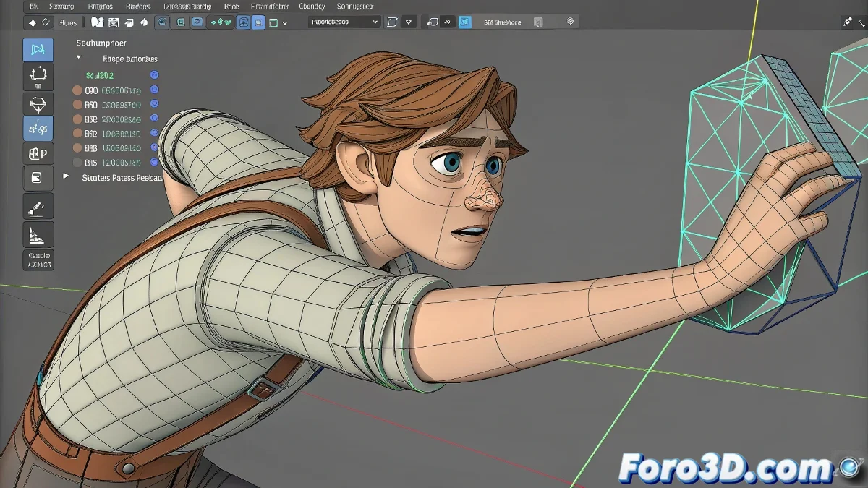Click the link/infinity icon in header toolbar
This screenshot has height=488, width=868.
447,22
